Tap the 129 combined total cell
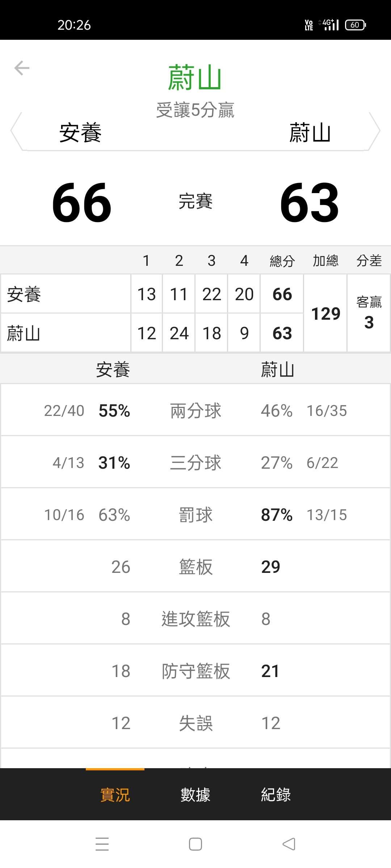The height and width of the screenshot is (868, 391). pyautogui.click(x=325, y=314)
